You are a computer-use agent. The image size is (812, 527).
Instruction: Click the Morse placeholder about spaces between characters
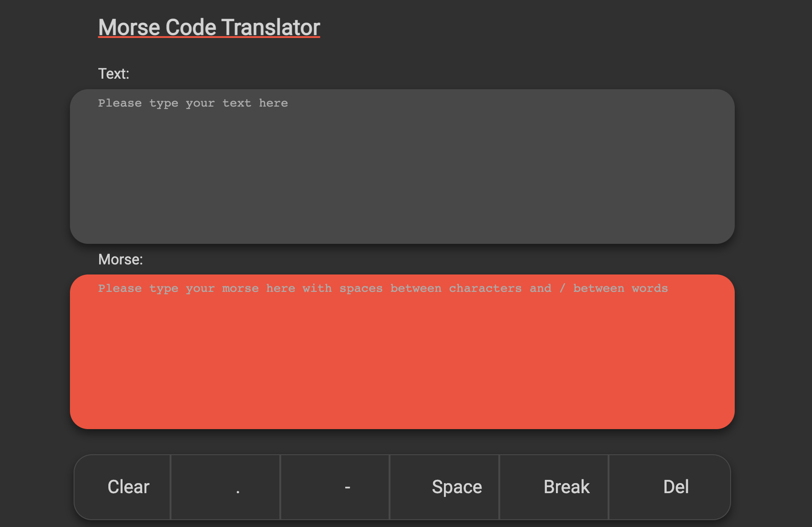click(x=383, y=289)
